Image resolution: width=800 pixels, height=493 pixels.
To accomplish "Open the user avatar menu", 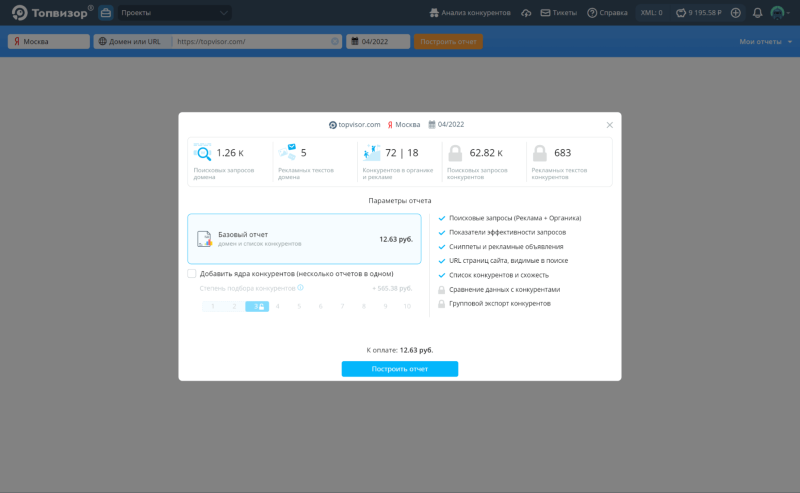I will pyautogui.click(x=778, y=13).
